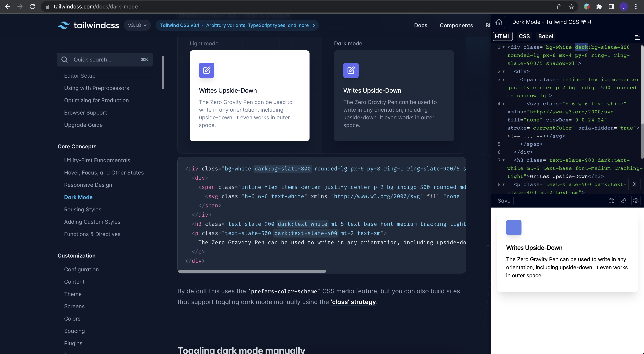Open the profile avatar 'j'
This screenshot has height=354, width=644.
623,7
